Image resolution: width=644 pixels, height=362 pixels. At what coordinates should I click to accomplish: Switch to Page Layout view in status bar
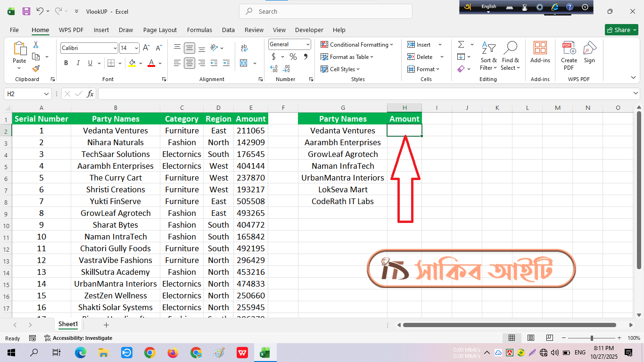tap(530, 338)
